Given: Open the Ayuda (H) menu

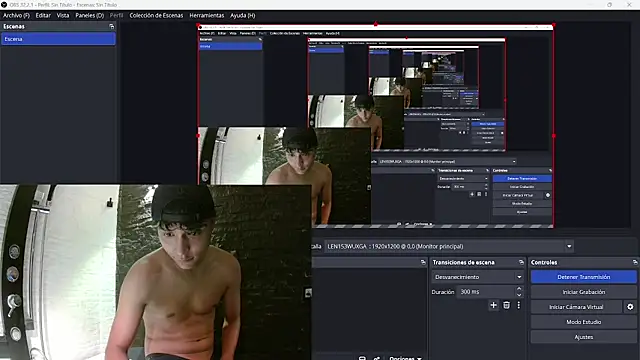Looking at the screenshot, I should click(242, 16).
